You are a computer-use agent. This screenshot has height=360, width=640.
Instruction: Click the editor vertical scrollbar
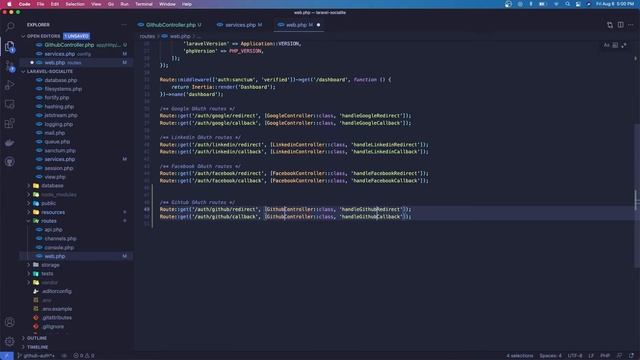[637, 196]
